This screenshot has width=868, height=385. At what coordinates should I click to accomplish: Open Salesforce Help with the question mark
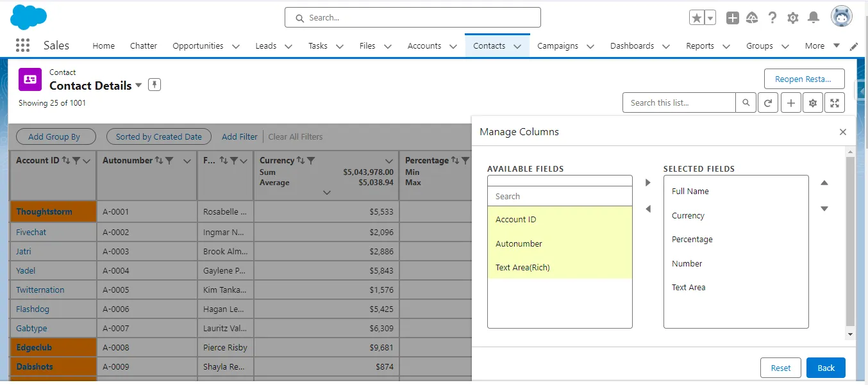[x=772, y=17]
